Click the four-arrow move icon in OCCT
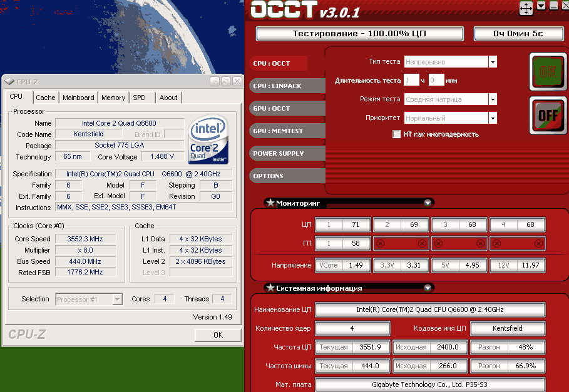The width and height of the screenshot is (569, 392). click(526, 8)
